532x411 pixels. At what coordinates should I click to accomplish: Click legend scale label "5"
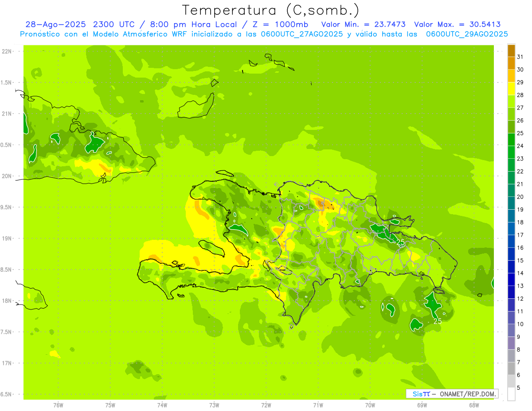(519, 388)
